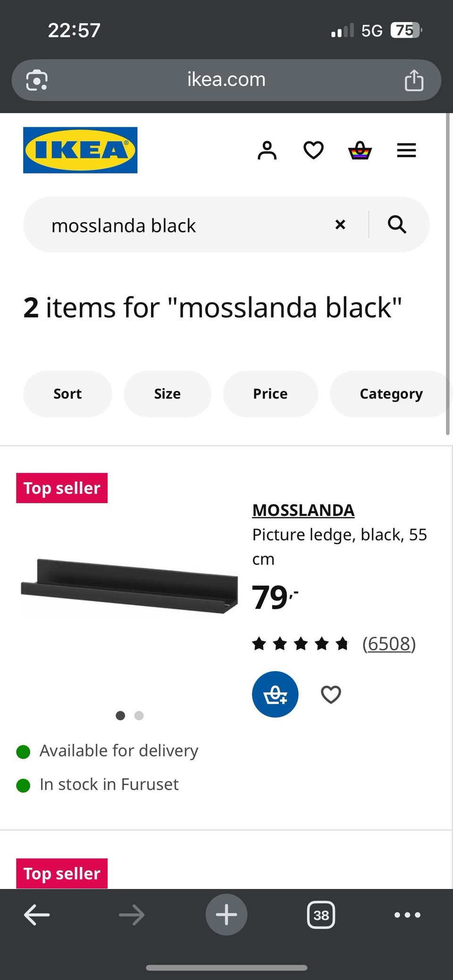Viewport: 453px width, 980px height.
Task: Expand the Category filter
Action: tap(391, 394)
